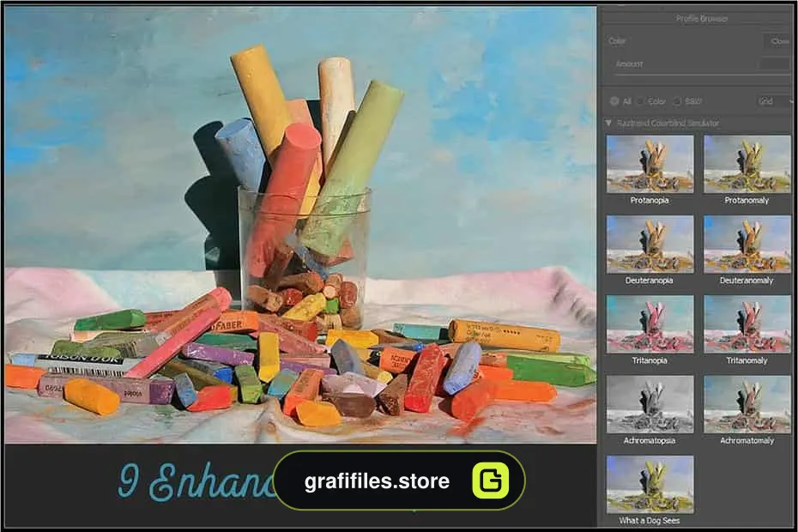The height and width of the screenshot is (532, 798).
Task: Collapse the Colorblind Simulator profile group
Action: pos(608,124)
